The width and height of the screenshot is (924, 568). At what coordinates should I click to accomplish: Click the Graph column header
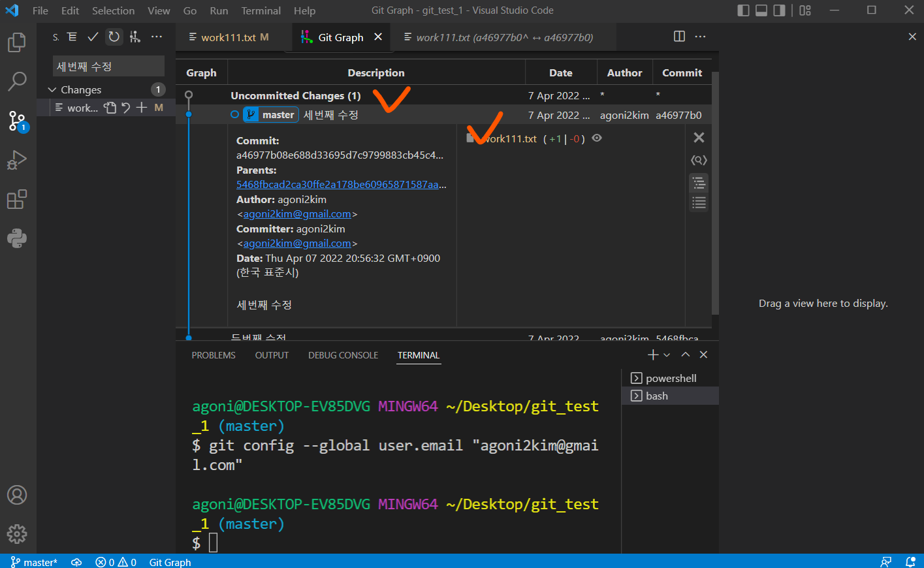coord(201,73)
